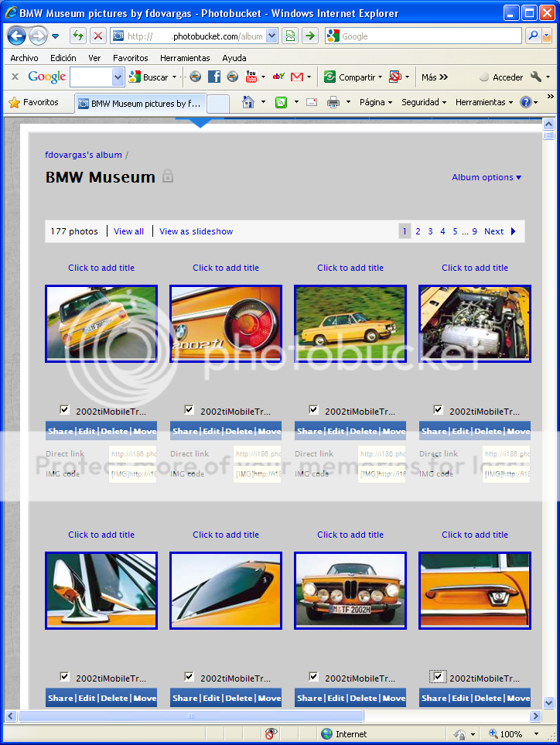The height and width of the screenshot is (745, 560).
Task: Open the side mirror photo thumbnail
Action: [101, 590]
